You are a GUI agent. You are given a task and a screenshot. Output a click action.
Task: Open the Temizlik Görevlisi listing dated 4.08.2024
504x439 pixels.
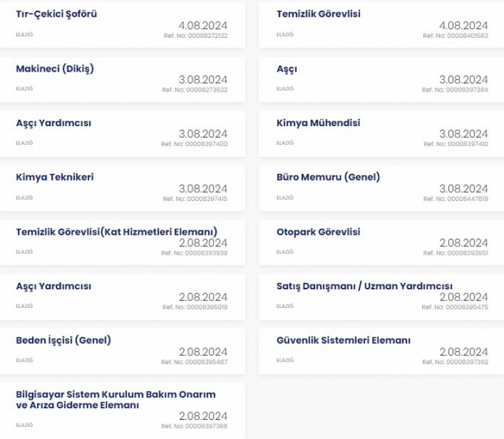point(318,14)
